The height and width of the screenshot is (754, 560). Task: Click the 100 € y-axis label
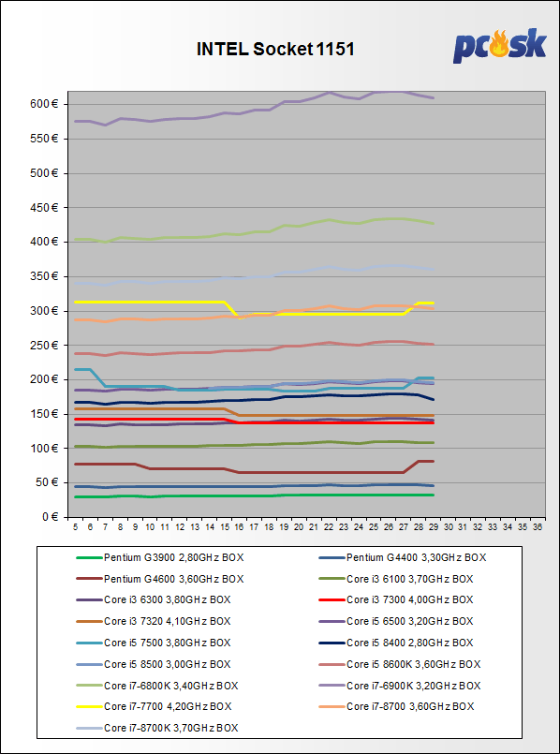pyautogui.click(x=44, y=449)
